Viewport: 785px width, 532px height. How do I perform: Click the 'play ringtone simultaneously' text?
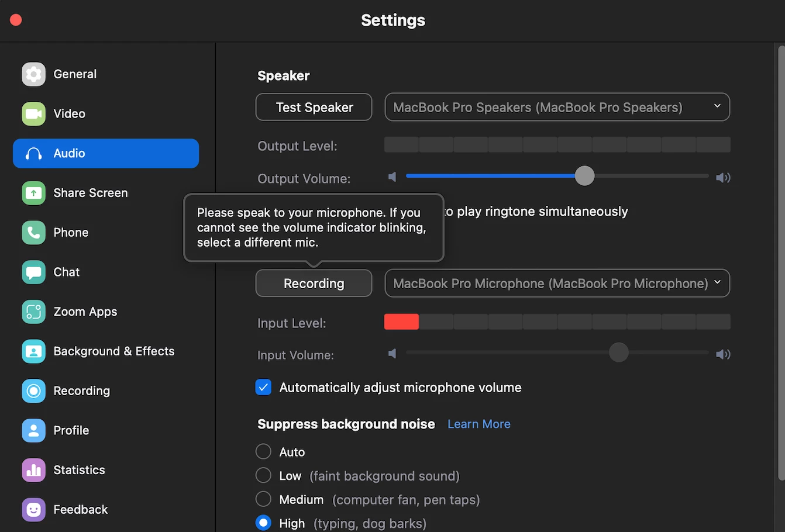pos(542,211)
